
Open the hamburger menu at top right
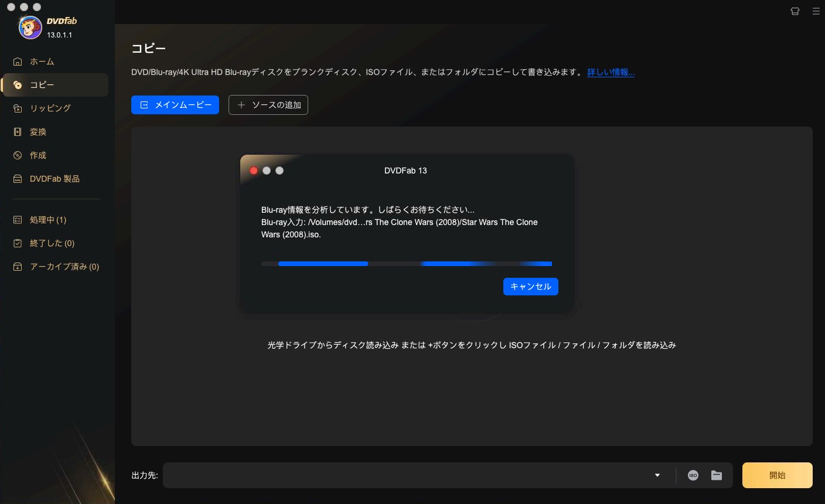point(816,11)
